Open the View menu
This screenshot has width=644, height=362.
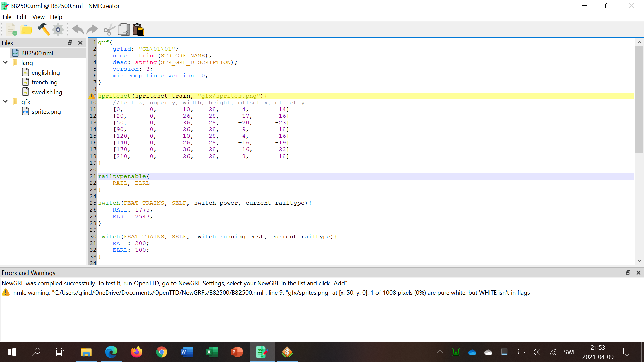coord(38,17)
